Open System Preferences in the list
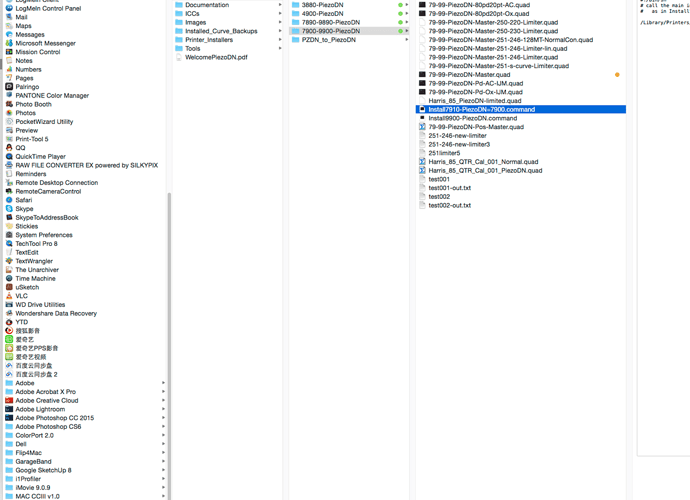This screenshot has width=690, height=500. coord(43,235)
